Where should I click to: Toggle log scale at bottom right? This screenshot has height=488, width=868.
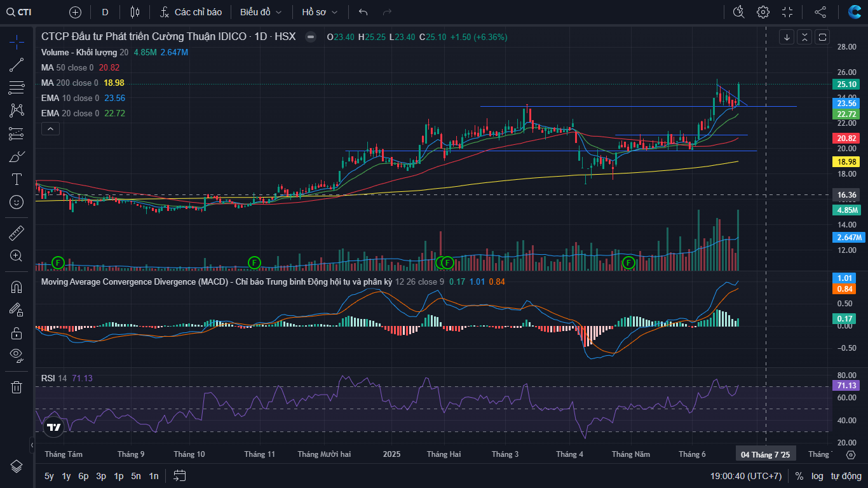(817, 476)
